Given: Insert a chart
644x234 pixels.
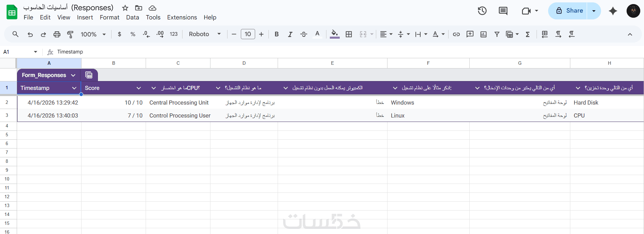Looking at the screenshot, I should coord(483,34).
